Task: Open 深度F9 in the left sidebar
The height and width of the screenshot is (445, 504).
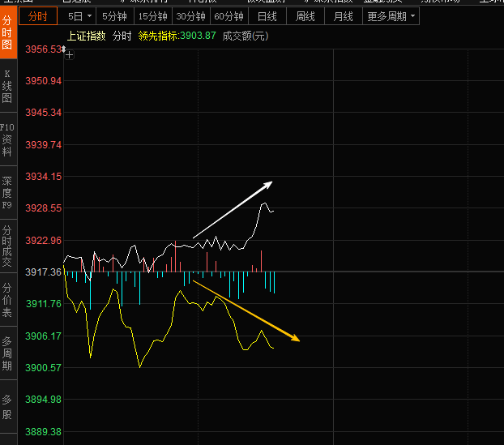Action: click(x=7, y=193)
